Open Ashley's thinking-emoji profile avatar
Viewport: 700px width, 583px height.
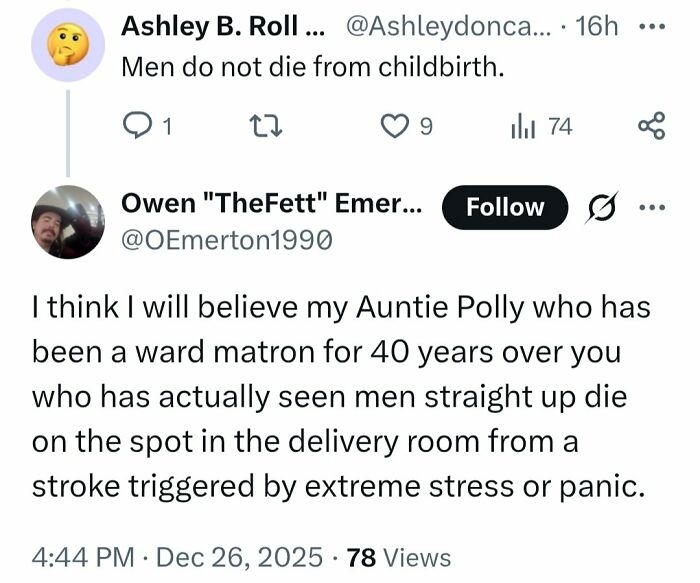(67, 45)
